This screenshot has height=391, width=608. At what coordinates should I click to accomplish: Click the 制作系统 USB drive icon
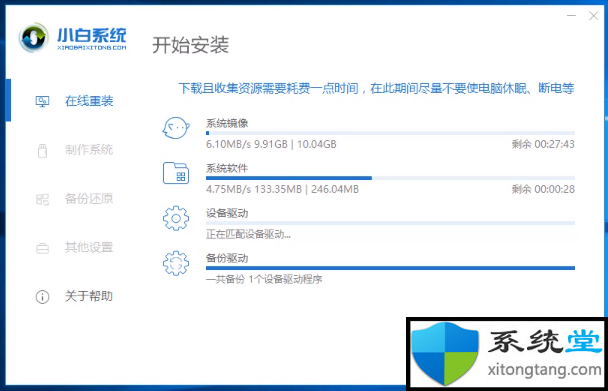42,151
